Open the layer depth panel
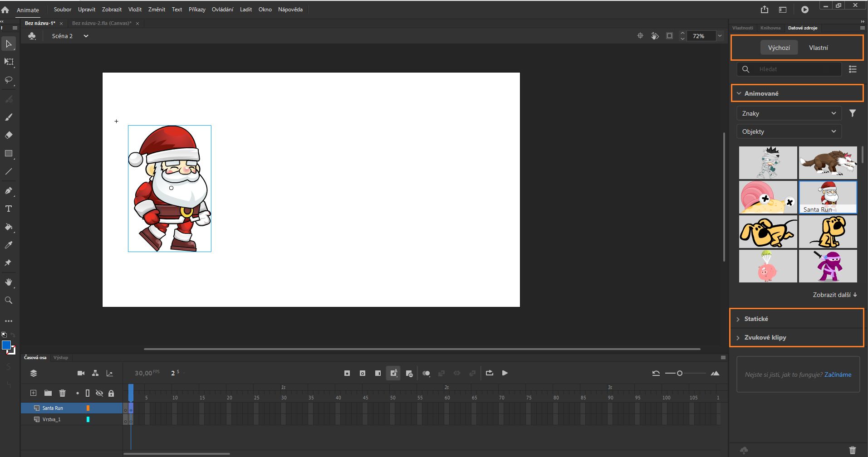 109,373
